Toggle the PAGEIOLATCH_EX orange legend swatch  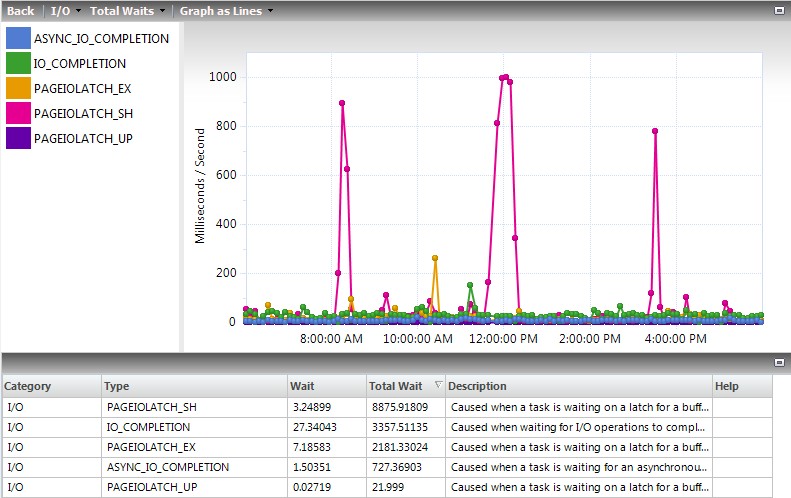click(x=18, y=88)
